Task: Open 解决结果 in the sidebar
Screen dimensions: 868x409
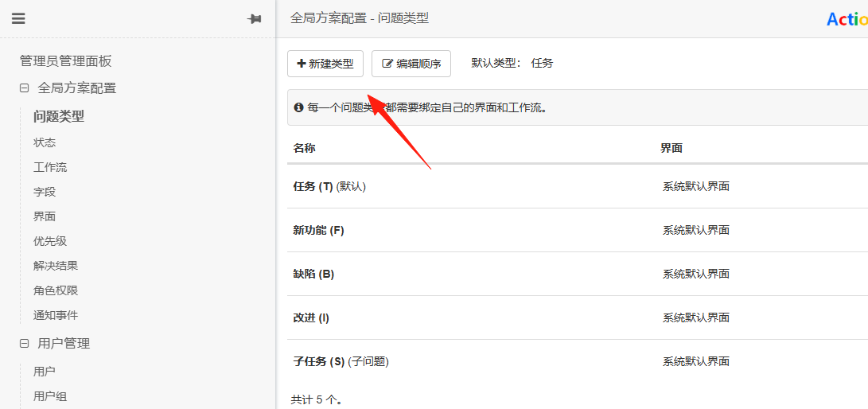Action: [56, 266]
